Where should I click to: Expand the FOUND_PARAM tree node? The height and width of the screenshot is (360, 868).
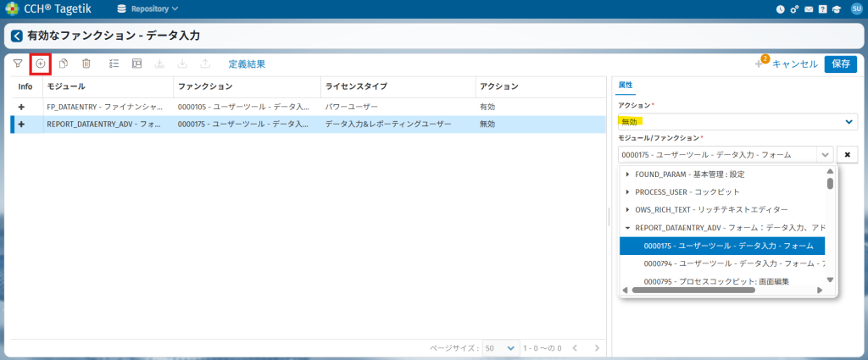click(x=627, y=174)
